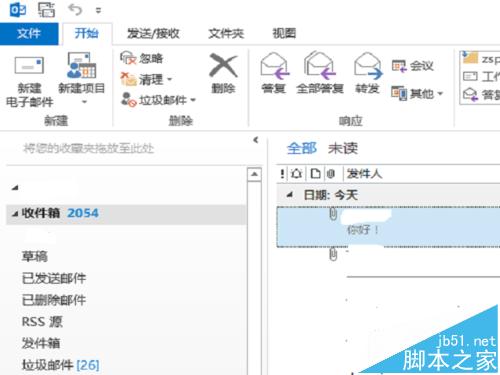Collapse the 日期: 今天 group
The height and width of the screenshot is (375, 500).
(x=290, y=195)
